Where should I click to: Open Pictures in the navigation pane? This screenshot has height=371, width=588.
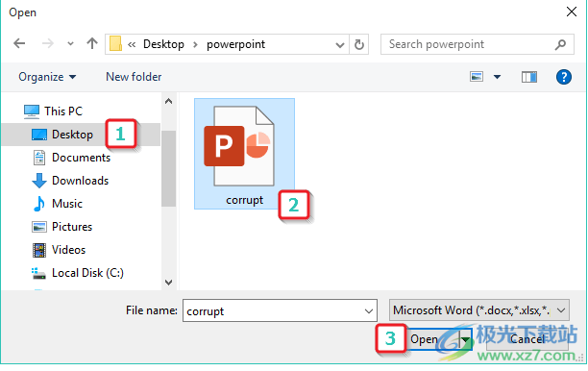coord(72,227)
